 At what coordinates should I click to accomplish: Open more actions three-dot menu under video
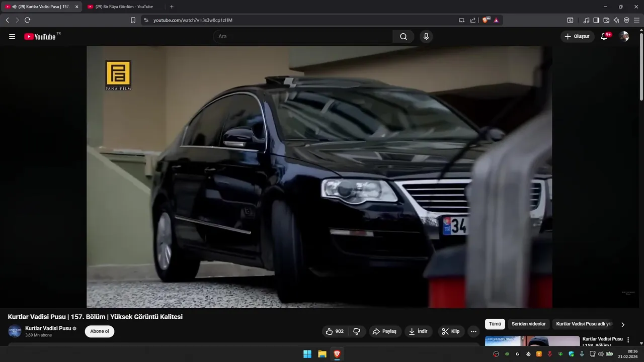pyautogui.click(x=473, y=331)
